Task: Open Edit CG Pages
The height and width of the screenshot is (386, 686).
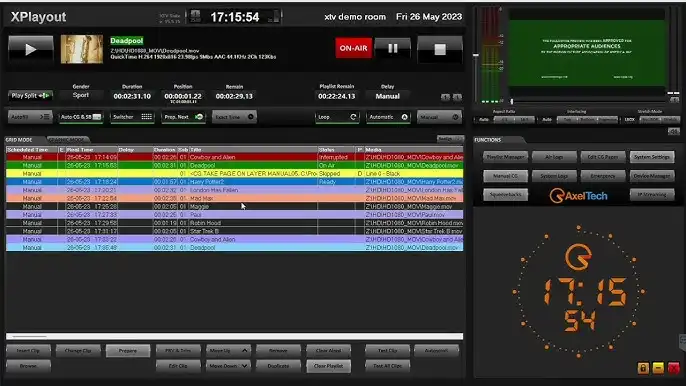Action: pos(603,157)
